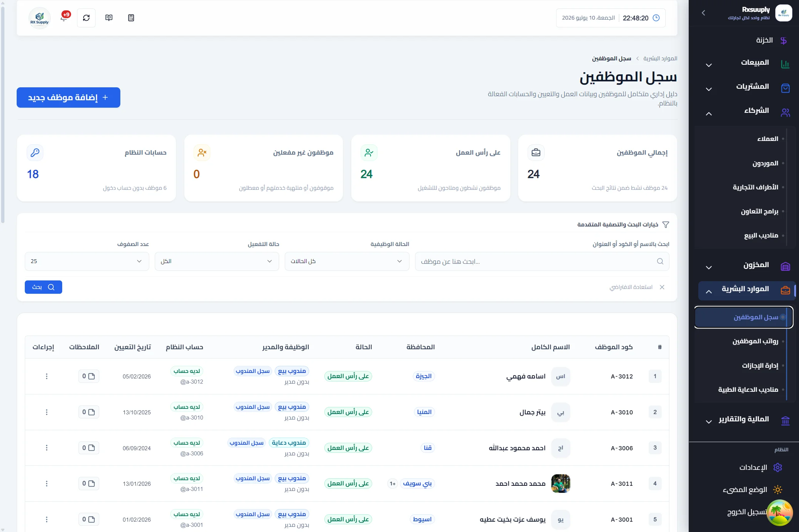Collapse sidebar using the left chevron

(x=703, y=13)
